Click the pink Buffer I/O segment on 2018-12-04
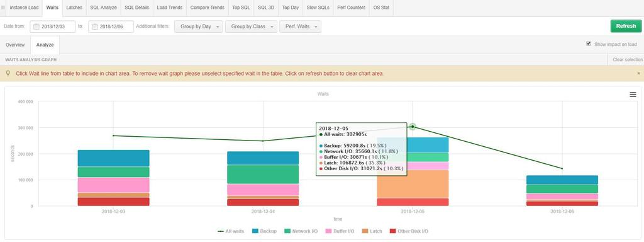The width and height of the screenshot is (644, 242). point(263,190)
